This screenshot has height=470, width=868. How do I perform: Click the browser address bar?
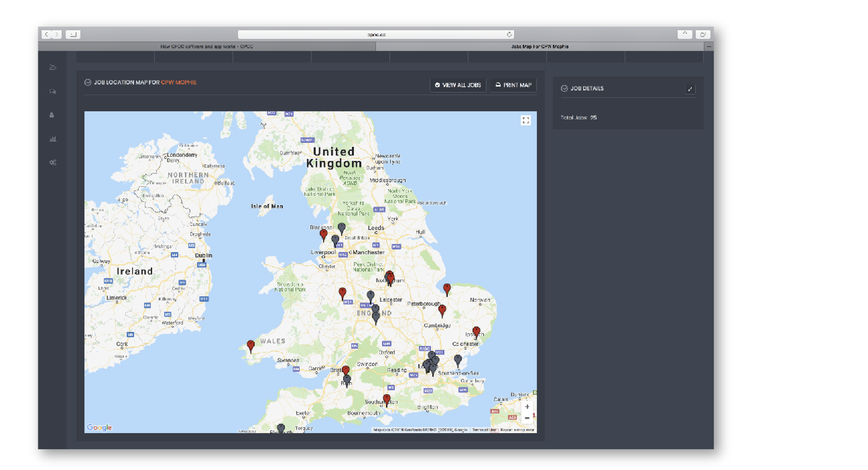(x=376, y=35)
